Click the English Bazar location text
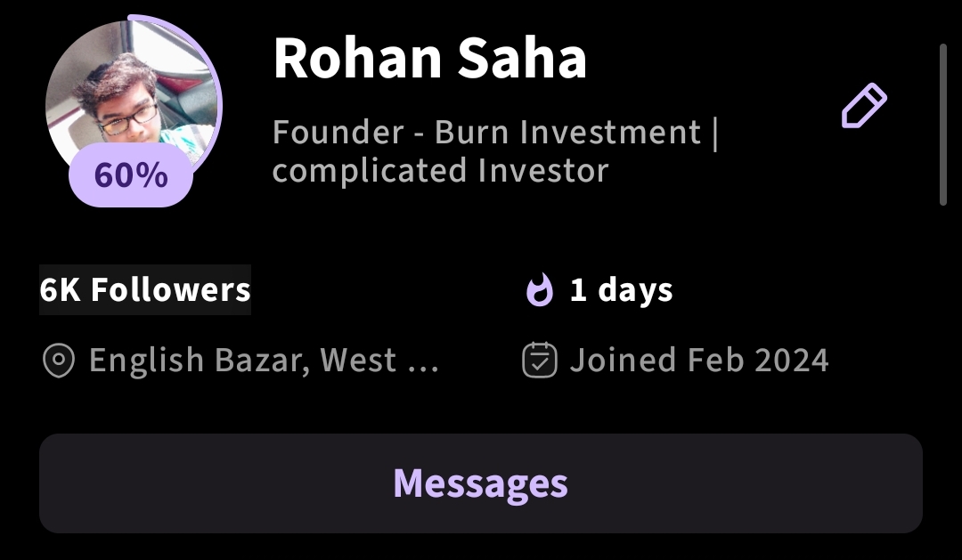 pyautogui.click(x=198, y=361)
